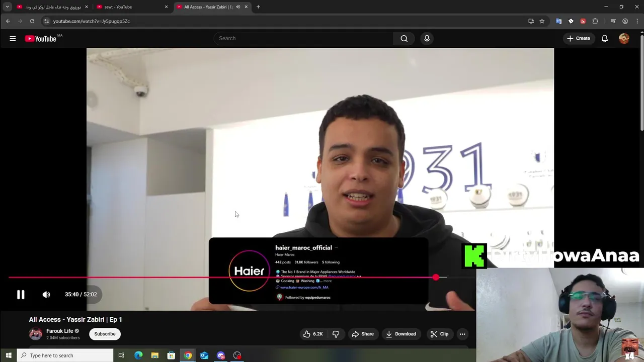The width and height of the screenshot is (644, 362).
Task: Open the Farouk Life channel avatar
Action: (x=36, y=334)
